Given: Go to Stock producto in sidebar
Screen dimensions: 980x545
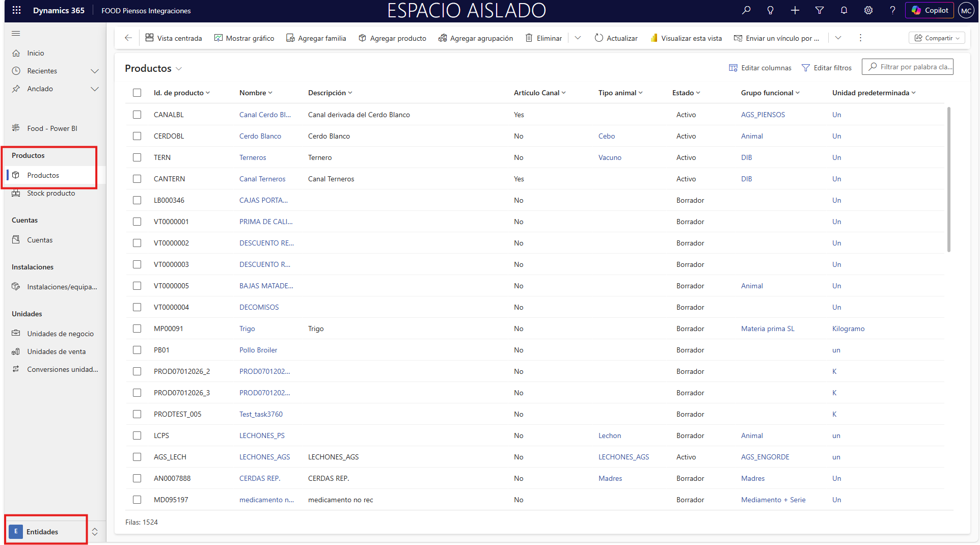Looking at the screenshot, I should pos(51,193).
